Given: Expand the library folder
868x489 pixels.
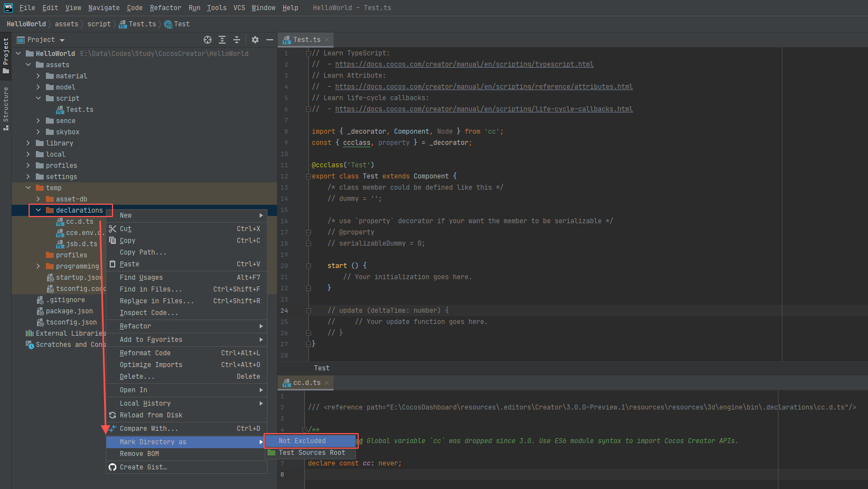Looking at the screenshot, I should coord(28,143).
